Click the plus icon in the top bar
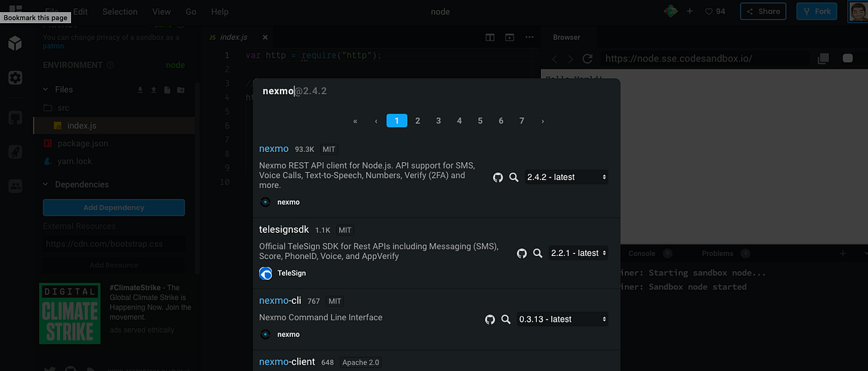Viewport: 868px width, 371px height. click(689, 12)
